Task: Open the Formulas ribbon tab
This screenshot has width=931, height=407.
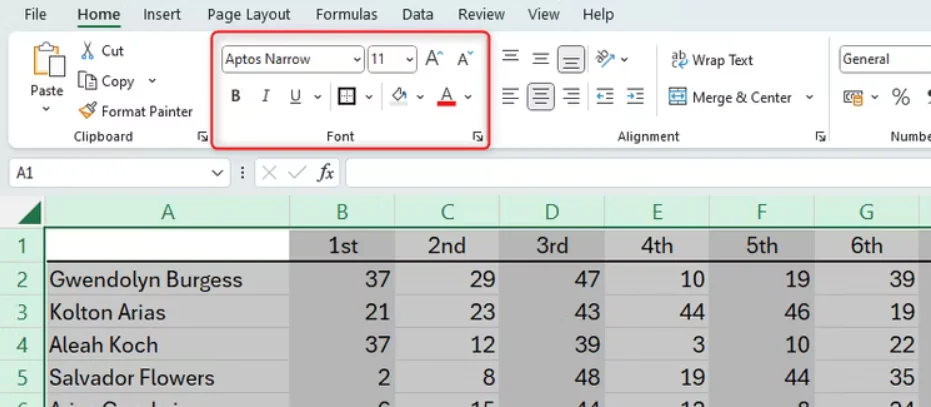Action: coord(346,15)
